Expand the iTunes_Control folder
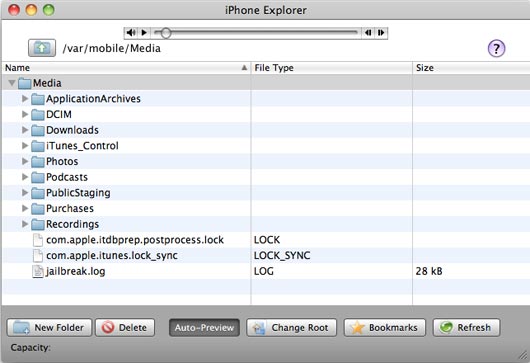The height and width of the screenshot is (363, 530). coord(25,146)
